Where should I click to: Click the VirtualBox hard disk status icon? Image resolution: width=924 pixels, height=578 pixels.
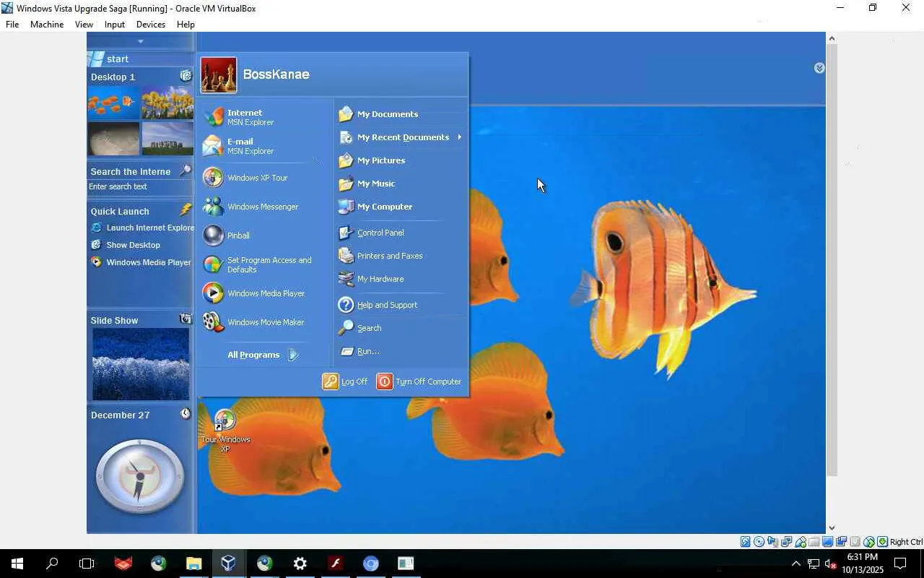tap(746, 542)
